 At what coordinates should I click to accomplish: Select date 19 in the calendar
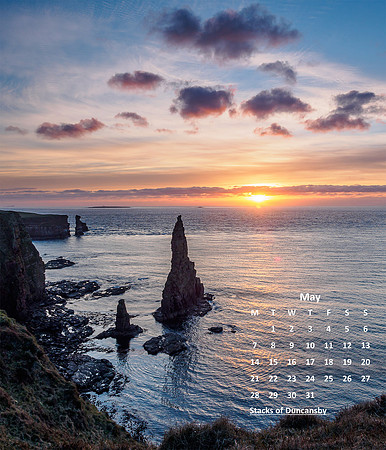347,362
